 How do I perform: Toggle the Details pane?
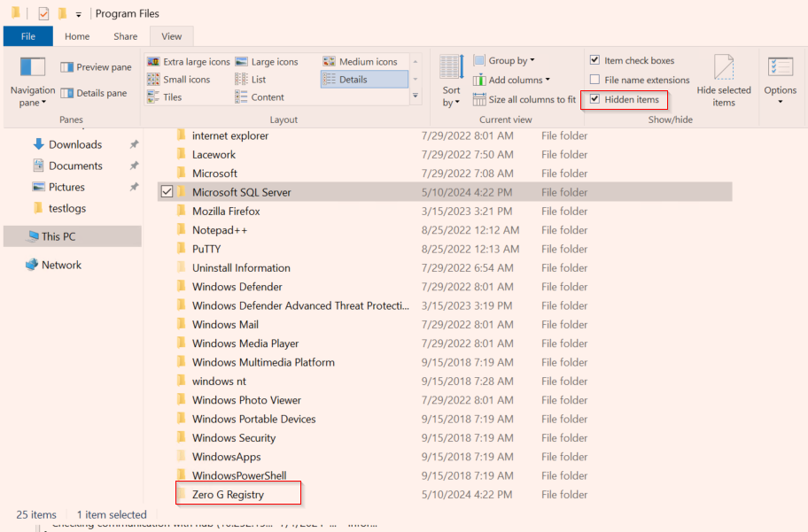point(94,93)
